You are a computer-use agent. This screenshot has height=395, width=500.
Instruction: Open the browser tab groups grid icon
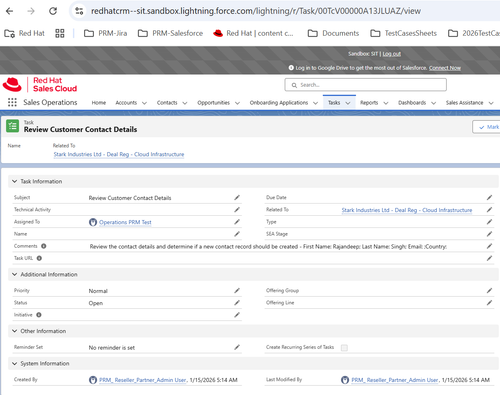coord(60,33)
